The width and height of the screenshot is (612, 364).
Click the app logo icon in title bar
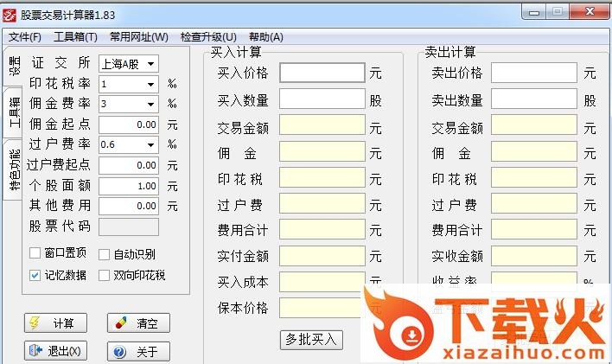(10, 16)
